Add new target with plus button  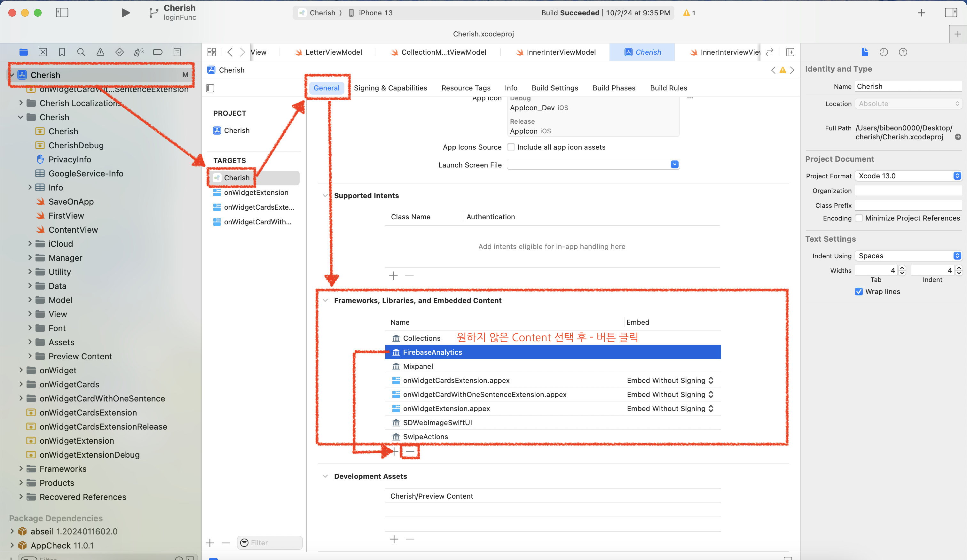pyautogui.click(x=210, y=543)
